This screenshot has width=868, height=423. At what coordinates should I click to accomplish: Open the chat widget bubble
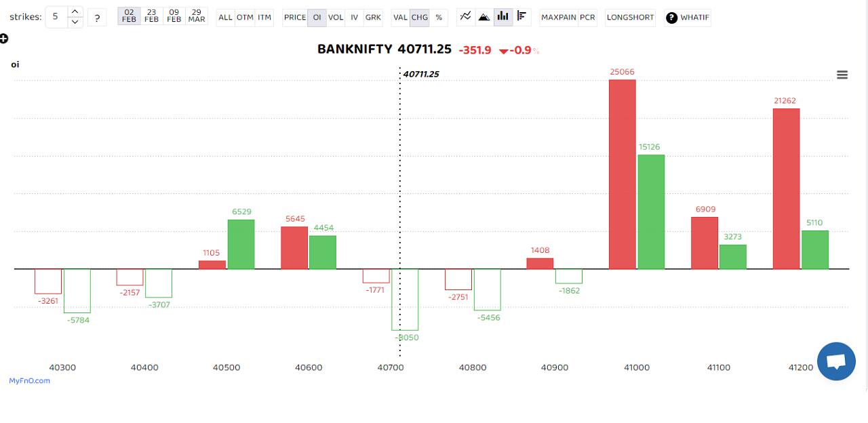point(836,361)
